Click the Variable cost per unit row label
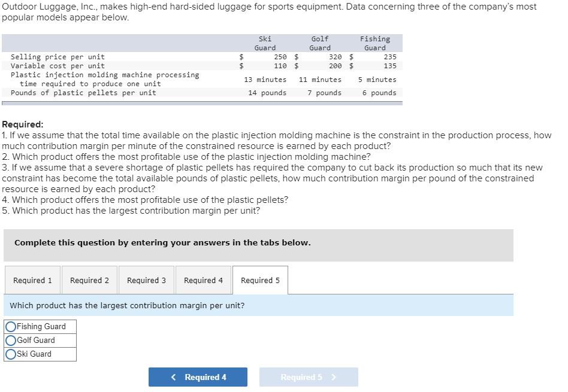Viewport: 568px width, 392px height. point(58,66)
